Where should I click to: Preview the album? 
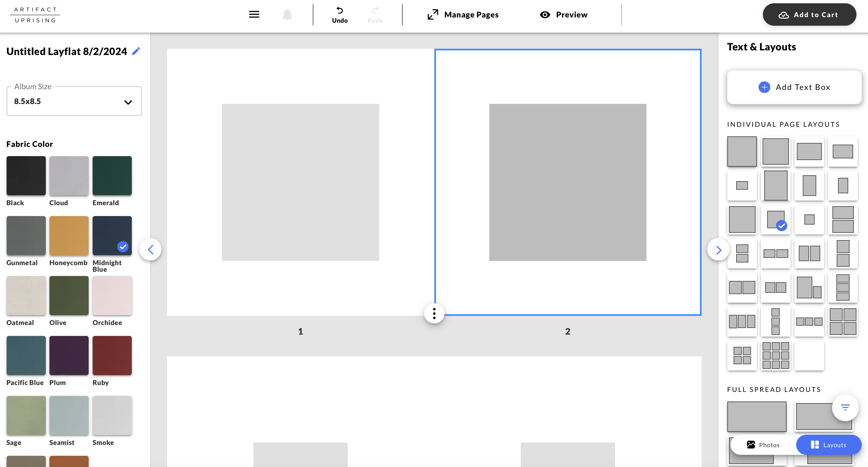[564, 14]
